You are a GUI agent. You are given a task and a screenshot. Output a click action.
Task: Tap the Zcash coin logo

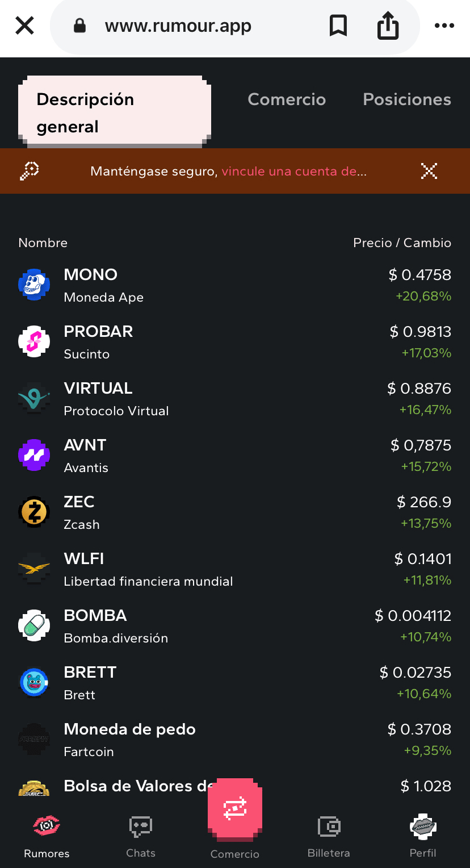pos(34,511)
